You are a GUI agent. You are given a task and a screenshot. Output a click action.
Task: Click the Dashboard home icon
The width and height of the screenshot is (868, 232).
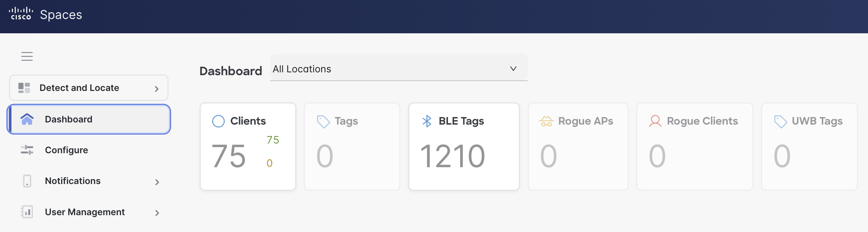click(x=27, y=119)
